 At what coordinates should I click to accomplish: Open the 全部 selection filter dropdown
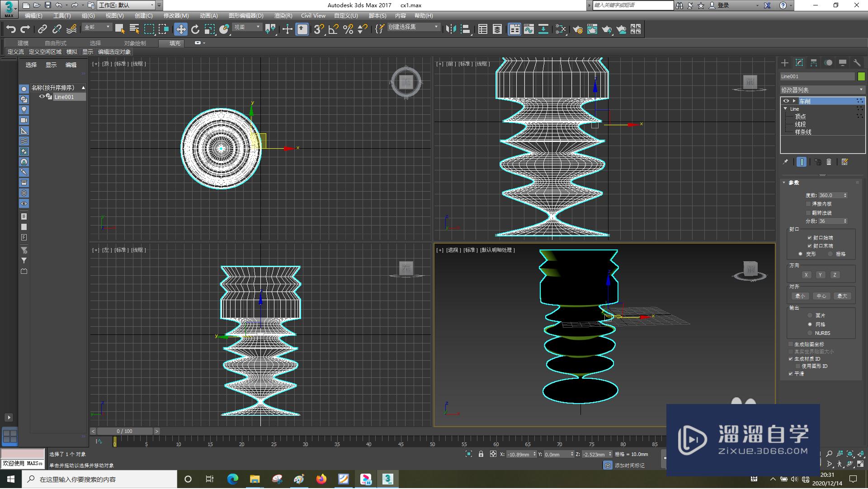97,28
